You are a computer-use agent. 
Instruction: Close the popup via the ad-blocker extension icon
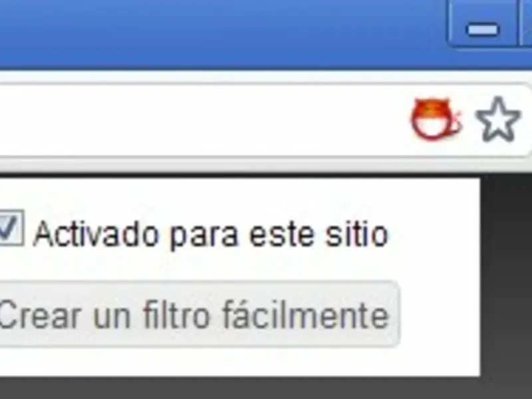(436, 118)
